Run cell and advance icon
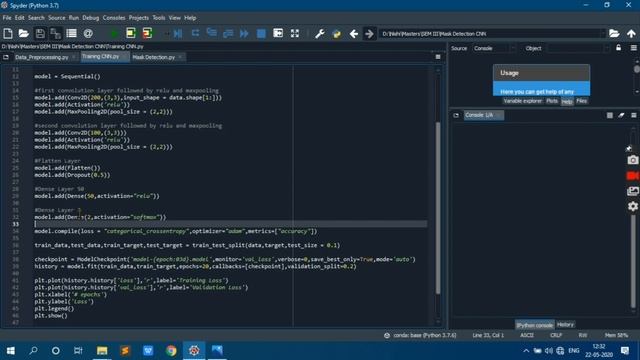The image size is (640, 360). click(x=147, y=33)
